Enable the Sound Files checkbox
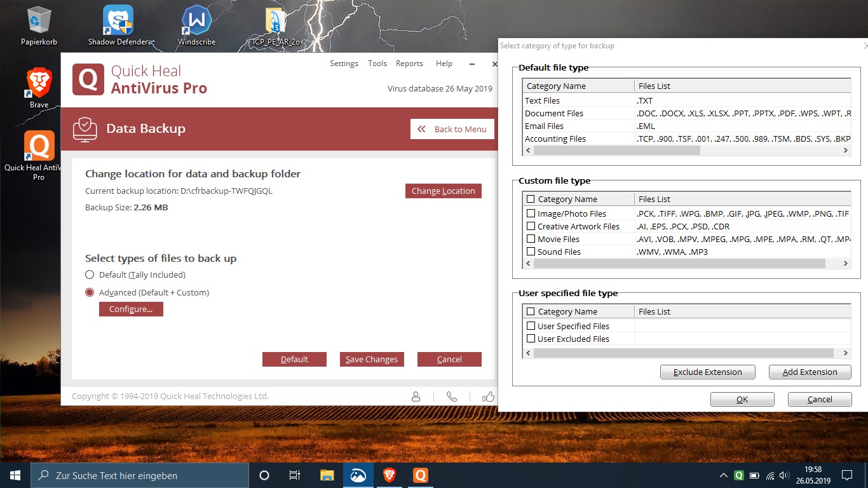 [x=531, y=252]
